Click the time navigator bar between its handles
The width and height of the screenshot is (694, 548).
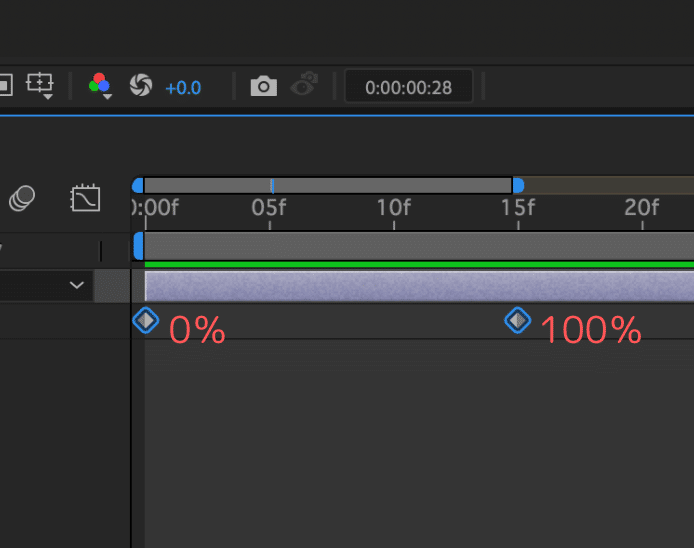point(330,185)
